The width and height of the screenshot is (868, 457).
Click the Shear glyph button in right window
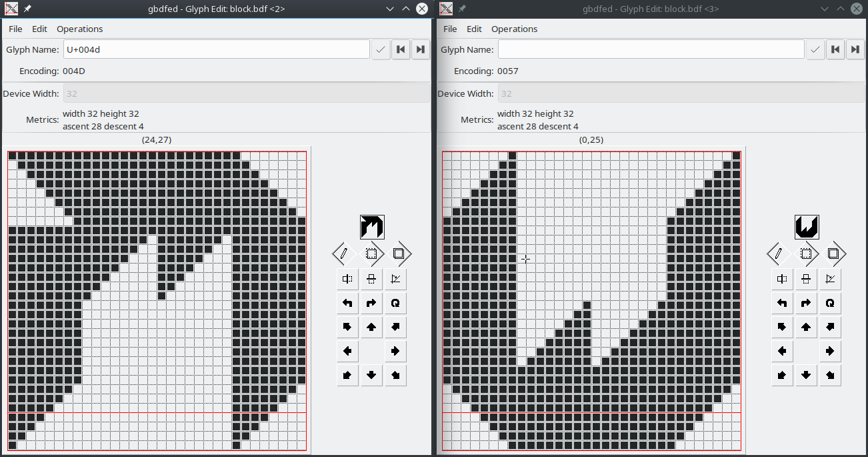coord(831,279)
